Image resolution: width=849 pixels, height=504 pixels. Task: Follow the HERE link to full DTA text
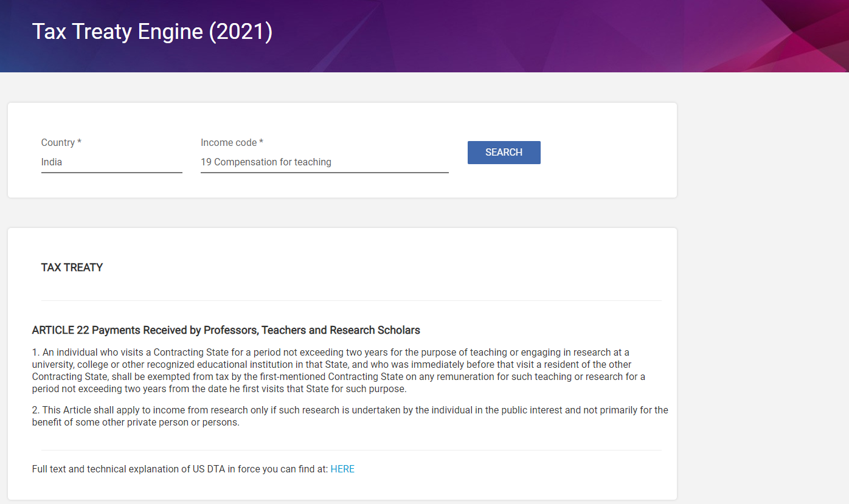pos(342,469)
